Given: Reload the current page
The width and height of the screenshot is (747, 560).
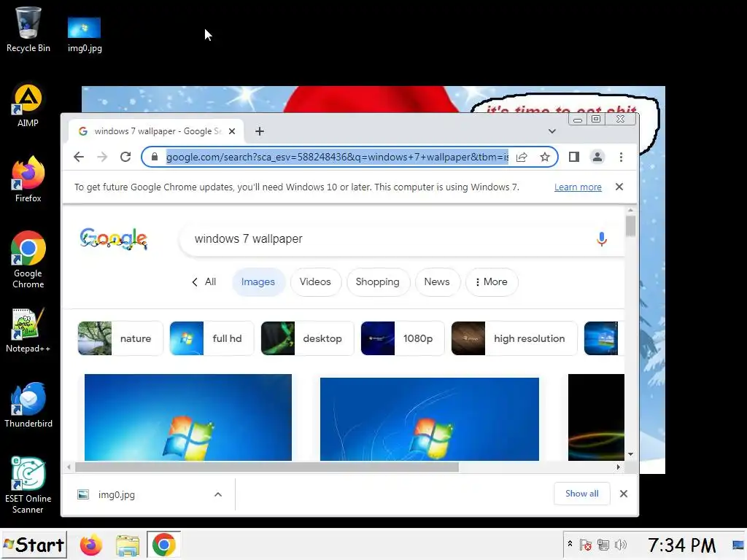Looking at the screenshot, I should pos(125,157).
